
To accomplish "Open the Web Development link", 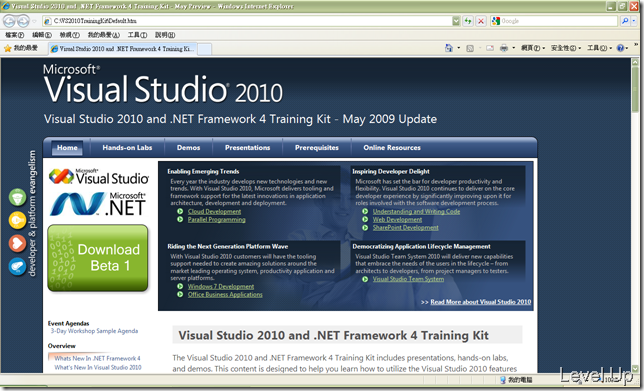I will point(397,220).
